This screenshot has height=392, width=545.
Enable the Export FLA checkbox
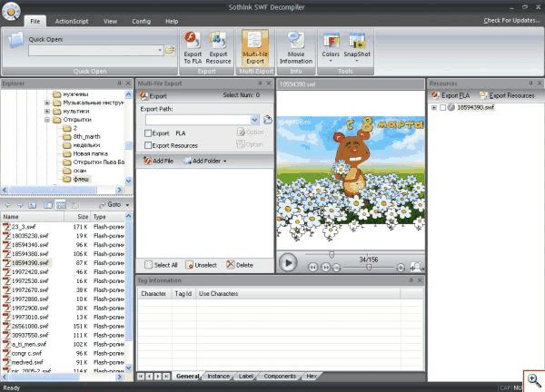(x=148, y=133)
